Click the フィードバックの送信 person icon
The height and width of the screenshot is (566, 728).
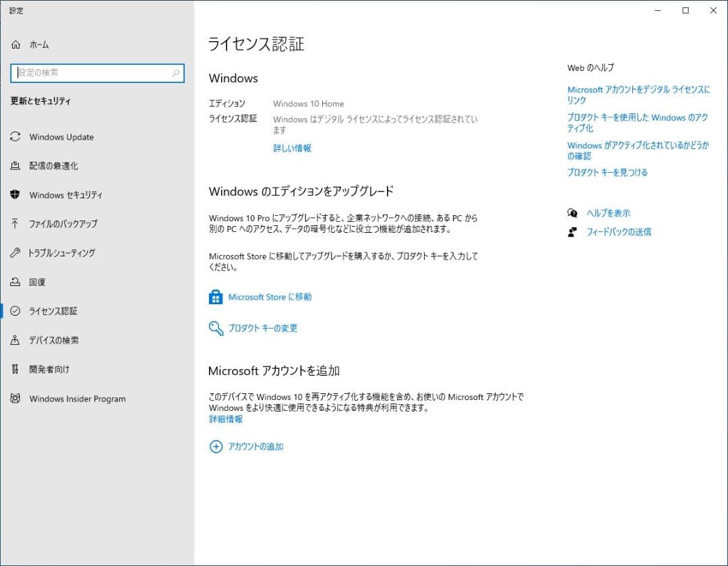(572, 232)
